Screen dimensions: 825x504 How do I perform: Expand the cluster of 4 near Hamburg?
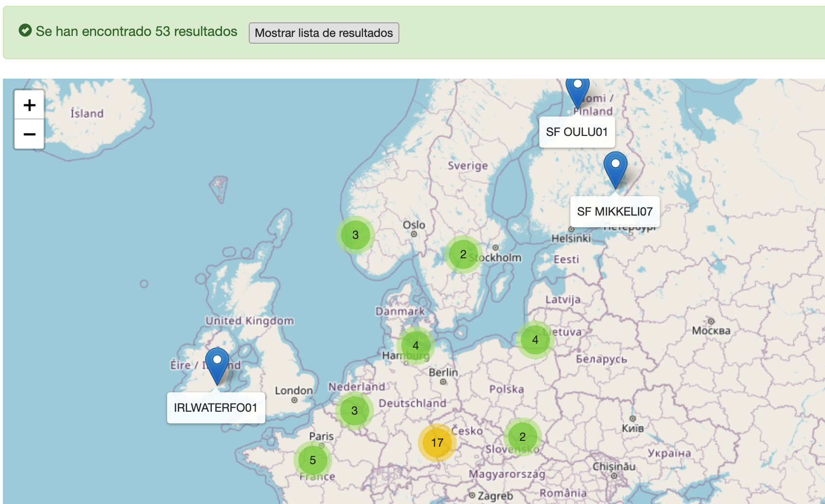coord(416,346)
